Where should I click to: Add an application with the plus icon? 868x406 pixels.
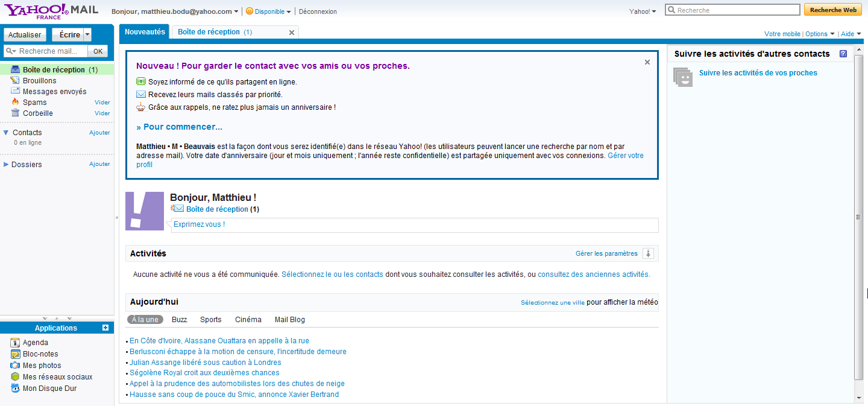[x=105, y=328]
